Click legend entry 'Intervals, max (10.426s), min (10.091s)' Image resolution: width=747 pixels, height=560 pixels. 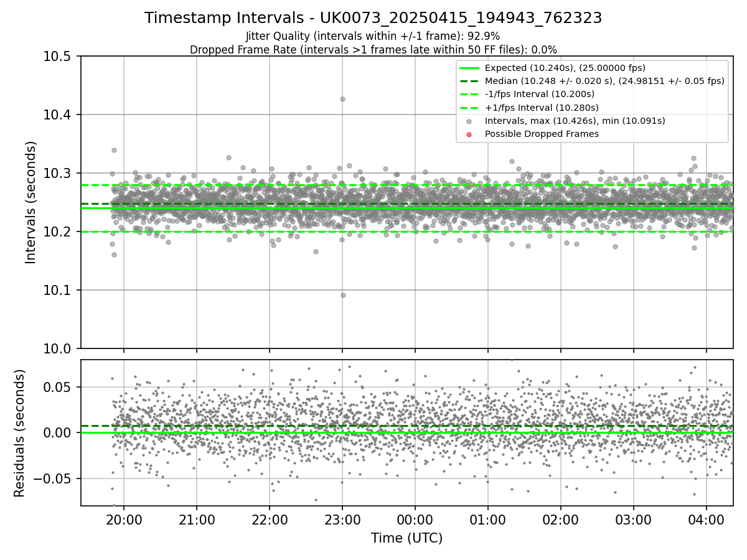click(x=575, y=121)
